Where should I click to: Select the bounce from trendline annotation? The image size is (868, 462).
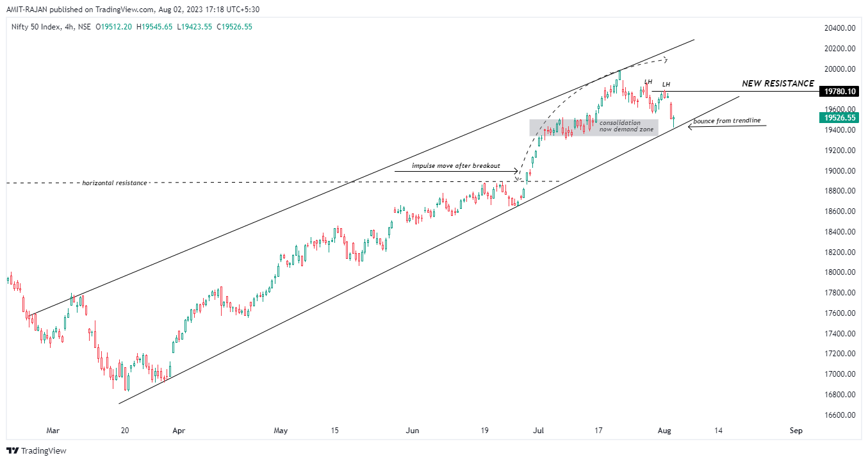(x=726, y=120)
